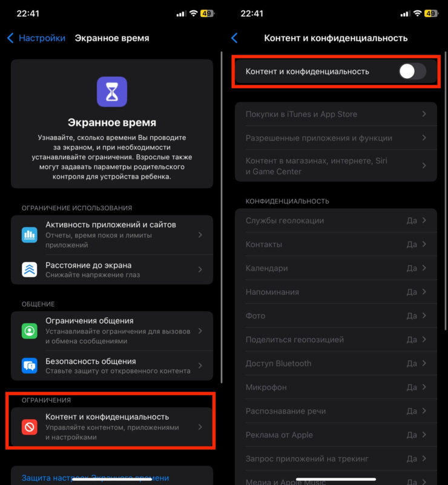The height and width of the screenshot is (485, 448).
Task: Tap the Screen Distance arrows icon
Action: tap(30, 269)
